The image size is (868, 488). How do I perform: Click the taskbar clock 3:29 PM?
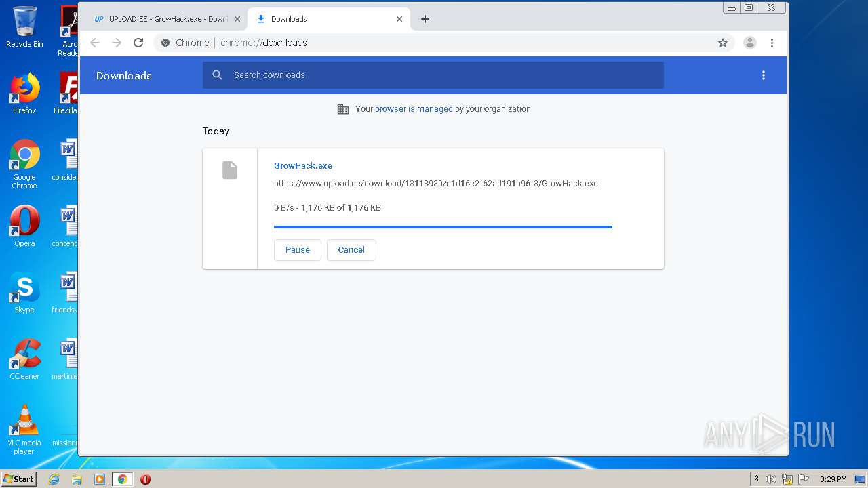pyautogui.click(x=833, y=479)
